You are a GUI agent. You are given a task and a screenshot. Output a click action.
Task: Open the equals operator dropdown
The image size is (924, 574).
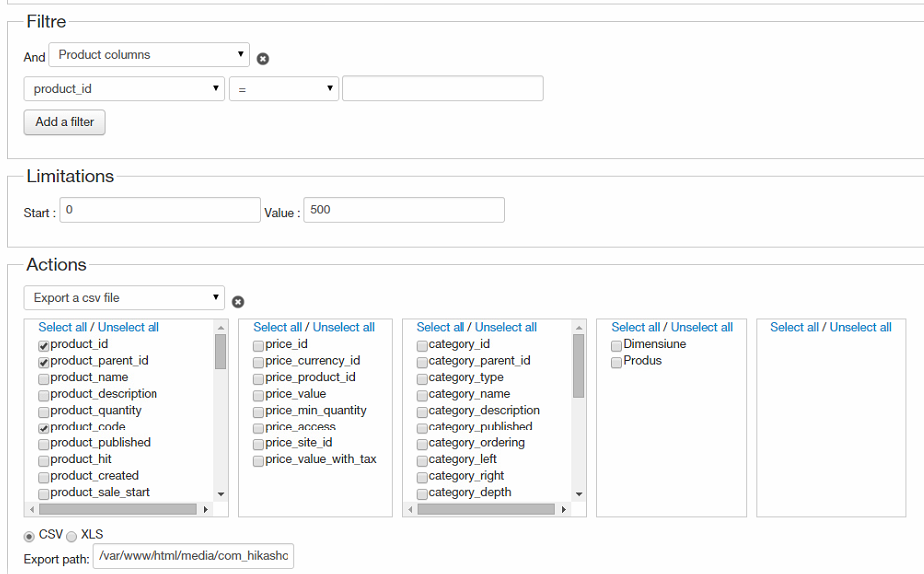click(x=284, y=89)
